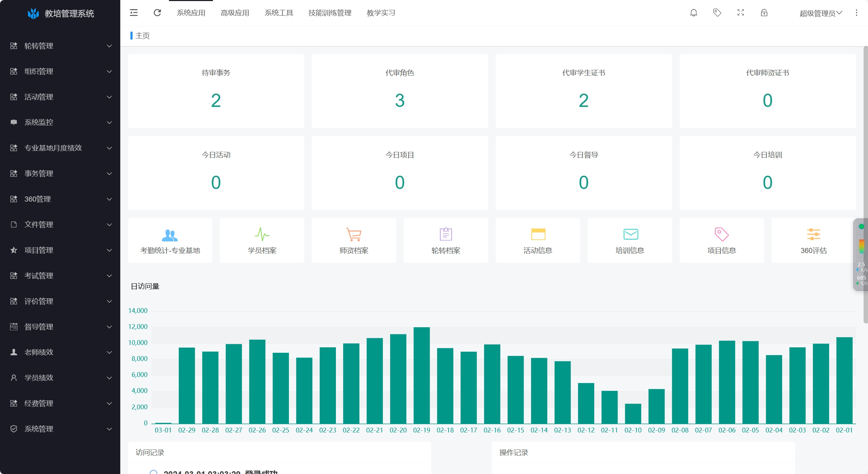This screenshot has height=474, width=868.
Task: Open the 代审角色 card showing 3
Action: coord(400,91)
